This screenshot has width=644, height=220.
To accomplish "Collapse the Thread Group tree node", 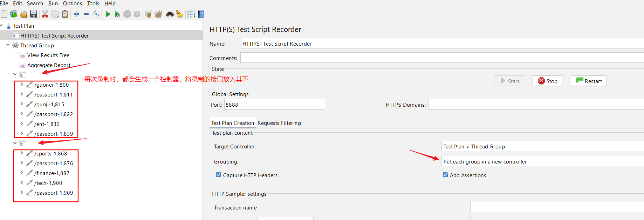I will click(8, 45).
